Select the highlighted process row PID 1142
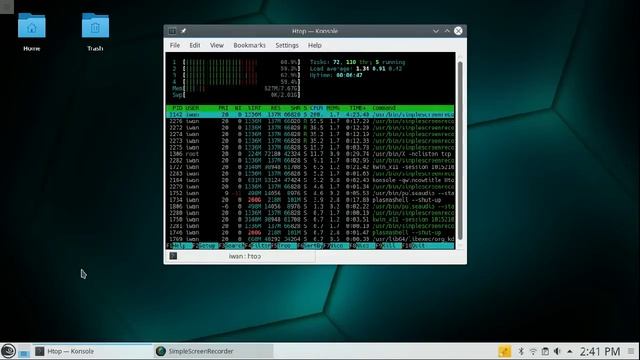Screen dimensions: 640x360 (310, 115)
